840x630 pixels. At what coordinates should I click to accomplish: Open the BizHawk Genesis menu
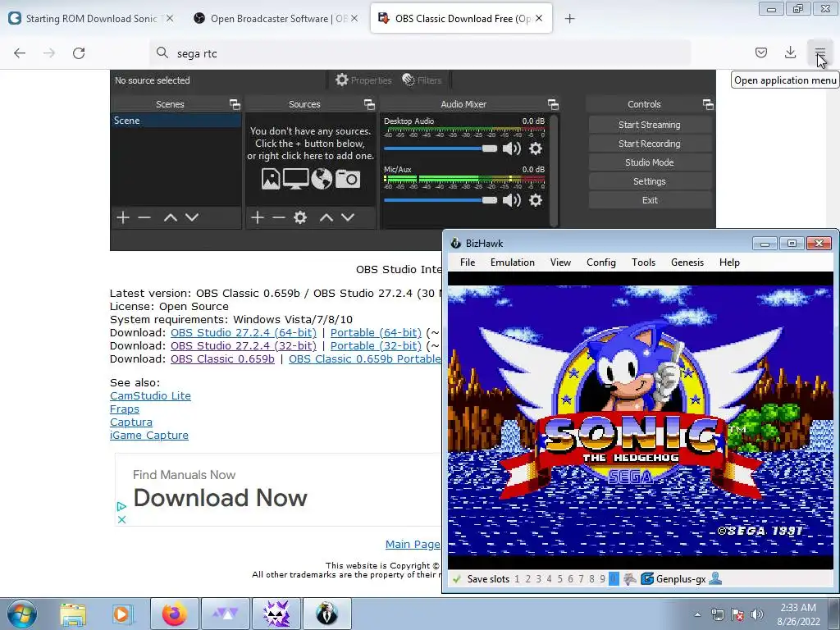coord(687,262)
